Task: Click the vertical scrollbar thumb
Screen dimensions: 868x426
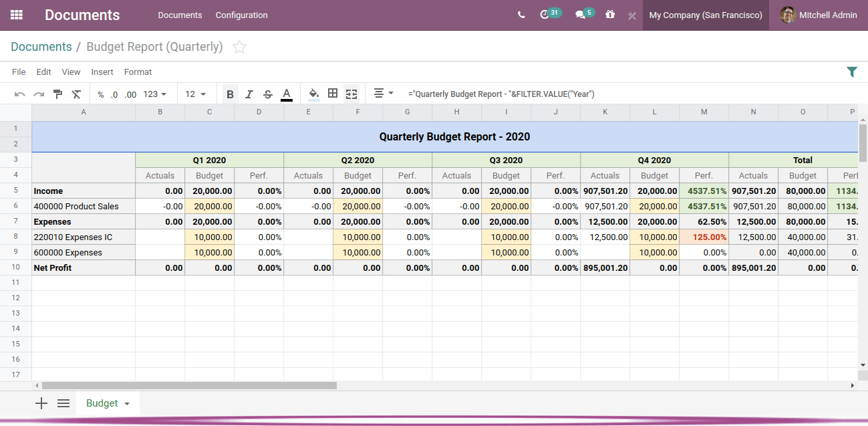Action: pyautogui.click(x=863, y=142)
